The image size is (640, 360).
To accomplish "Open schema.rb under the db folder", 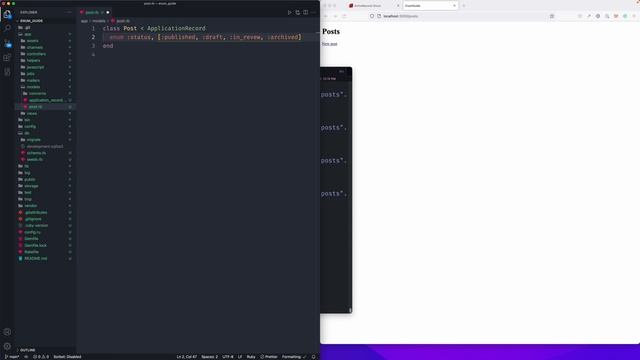I will coord(36,153).
